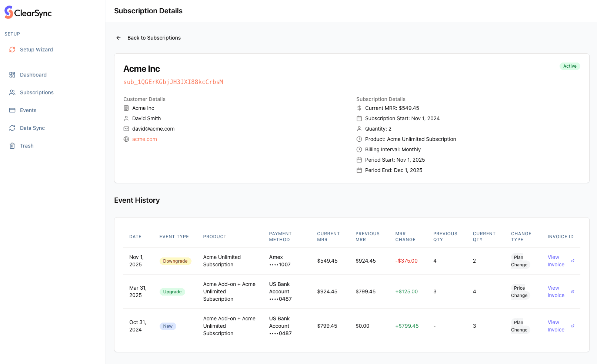597x364 pixels.
Task: Click the person icon beside Quantity
Action: (x=359, y=129)
